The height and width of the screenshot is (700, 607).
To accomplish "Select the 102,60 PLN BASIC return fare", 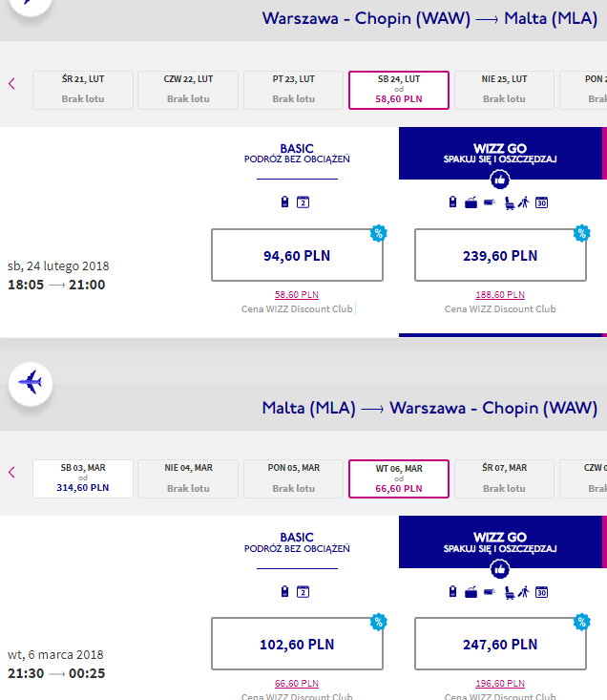I will tap(297, 645).
